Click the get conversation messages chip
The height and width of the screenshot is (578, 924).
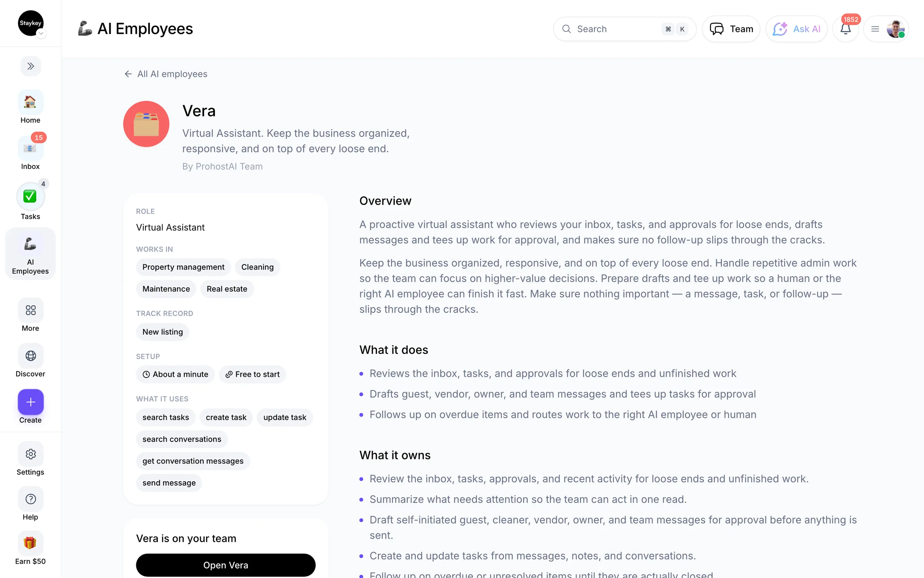click(193, 461)
